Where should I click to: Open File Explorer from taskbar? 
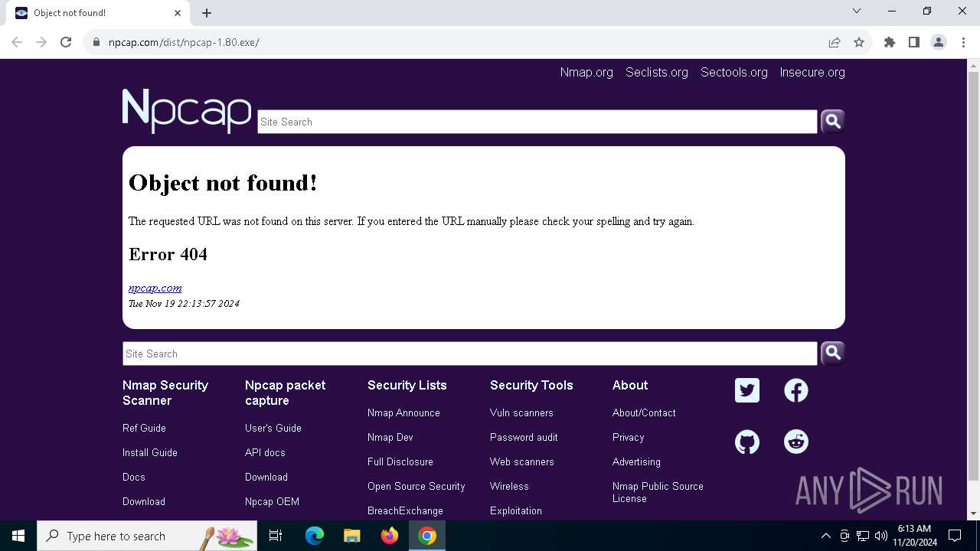(x=351, y=536)
